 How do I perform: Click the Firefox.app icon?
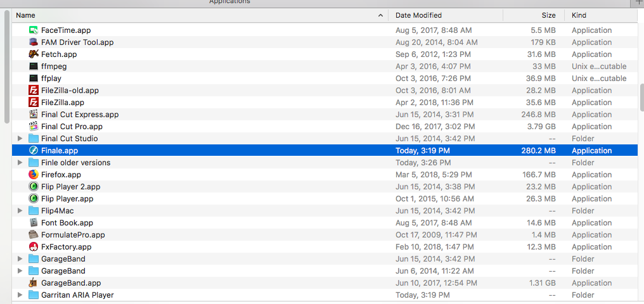point(34,175)
